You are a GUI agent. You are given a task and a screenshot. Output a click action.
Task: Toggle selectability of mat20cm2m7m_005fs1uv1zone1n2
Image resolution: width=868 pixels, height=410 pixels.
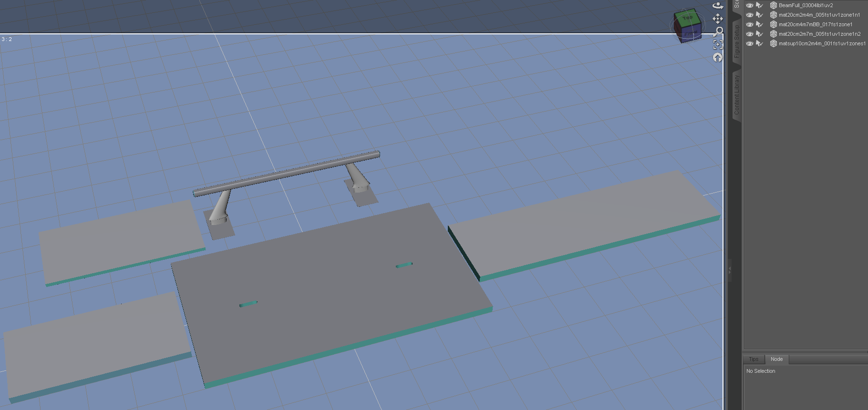(760, 34)
